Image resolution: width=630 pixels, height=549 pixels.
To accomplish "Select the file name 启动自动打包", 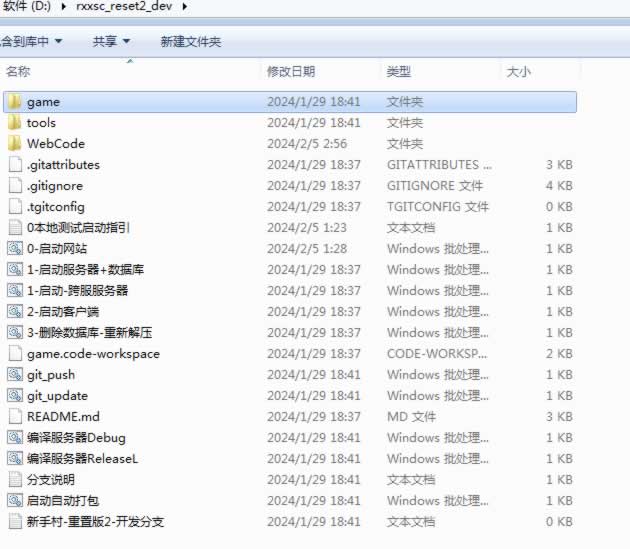I will click(63, 500).
